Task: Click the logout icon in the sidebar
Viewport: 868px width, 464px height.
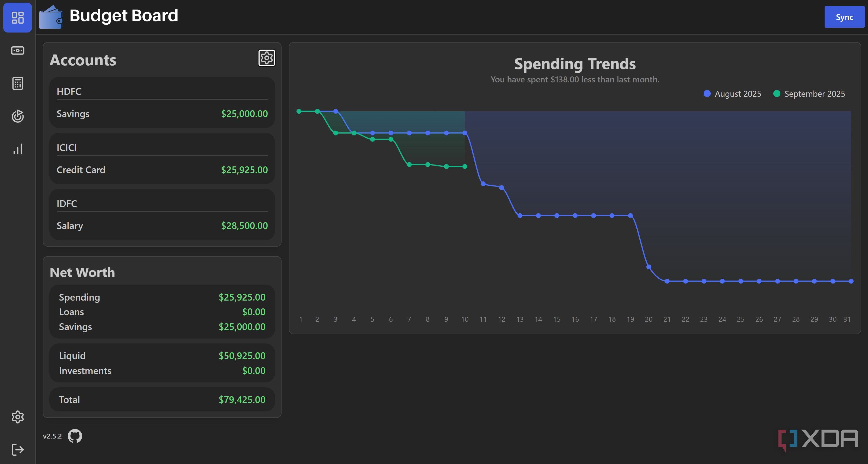Action: pos(18,450)
